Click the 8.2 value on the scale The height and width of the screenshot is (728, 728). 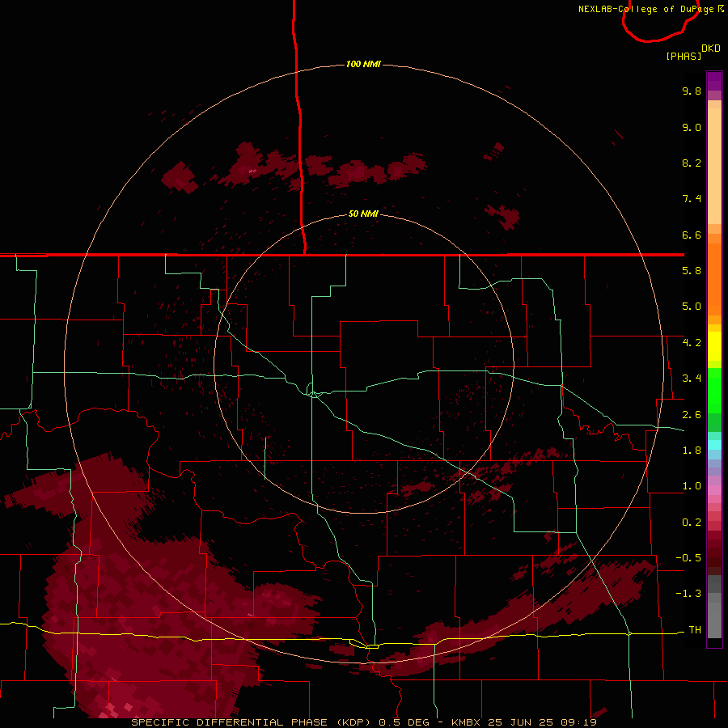click(x=692, y=163)
